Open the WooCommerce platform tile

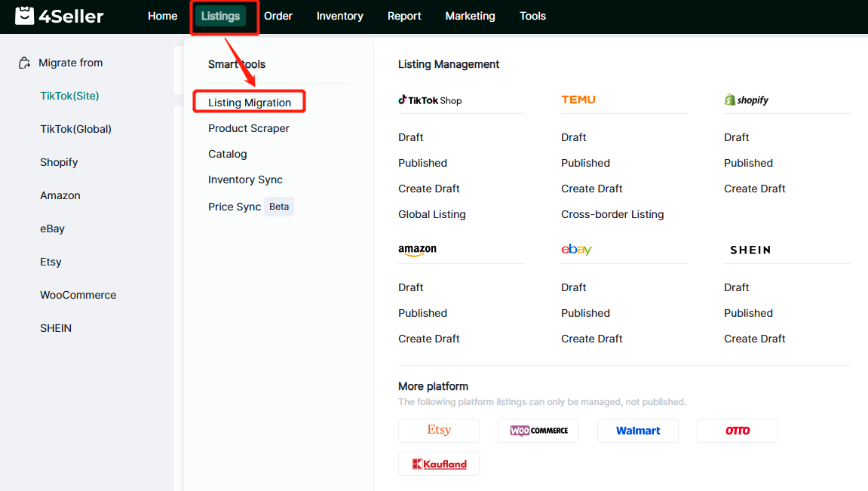(538, 431)
